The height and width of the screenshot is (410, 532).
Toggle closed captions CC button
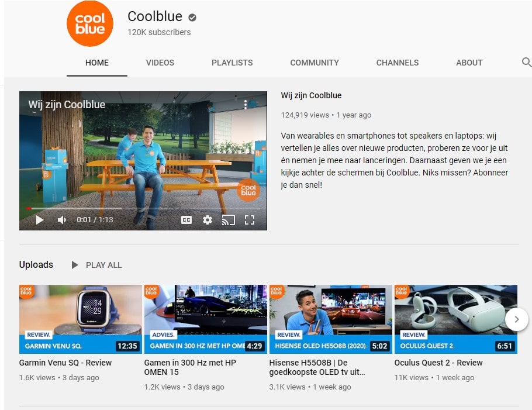186,220
